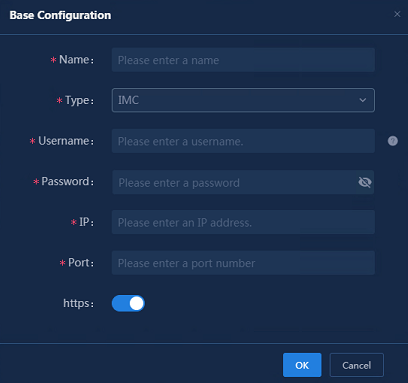
Task: Click the Port field label
Action: click(79, 263)
